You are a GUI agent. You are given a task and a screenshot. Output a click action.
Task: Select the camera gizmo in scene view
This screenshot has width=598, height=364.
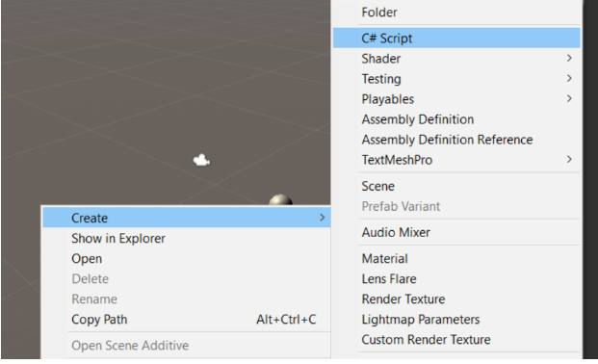point(201,160)
